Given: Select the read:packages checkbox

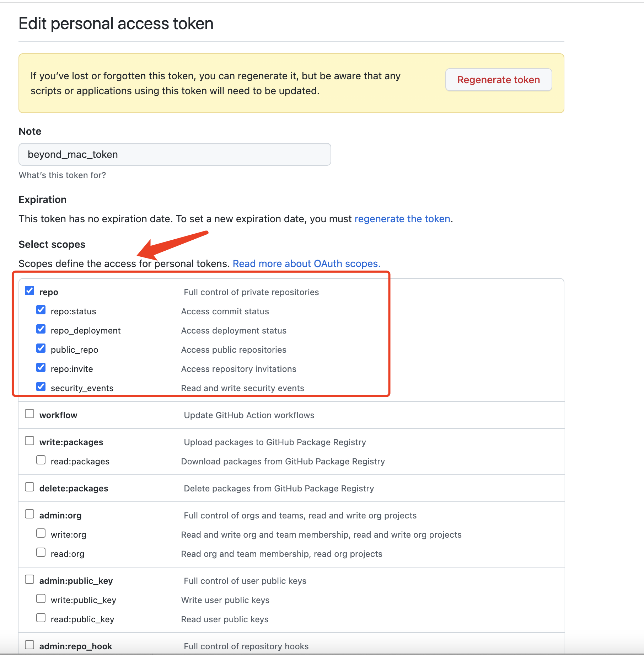Looking at the screenshot, I should pyautogui.click(x=41, y=460).
